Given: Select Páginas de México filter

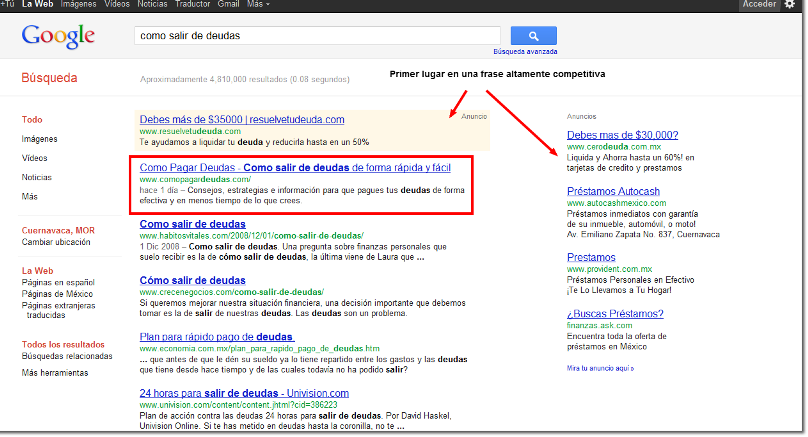Looking at the screenshot, I should (x=57, y=294).
